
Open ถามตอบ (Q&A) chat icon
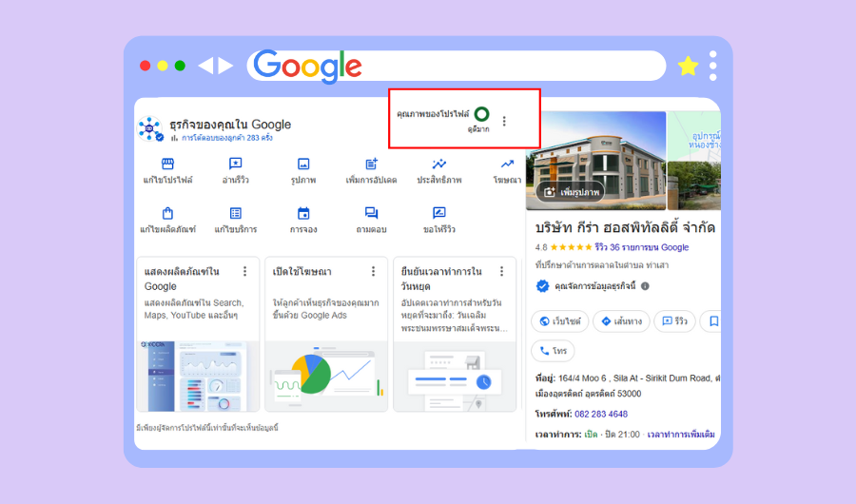371,214
